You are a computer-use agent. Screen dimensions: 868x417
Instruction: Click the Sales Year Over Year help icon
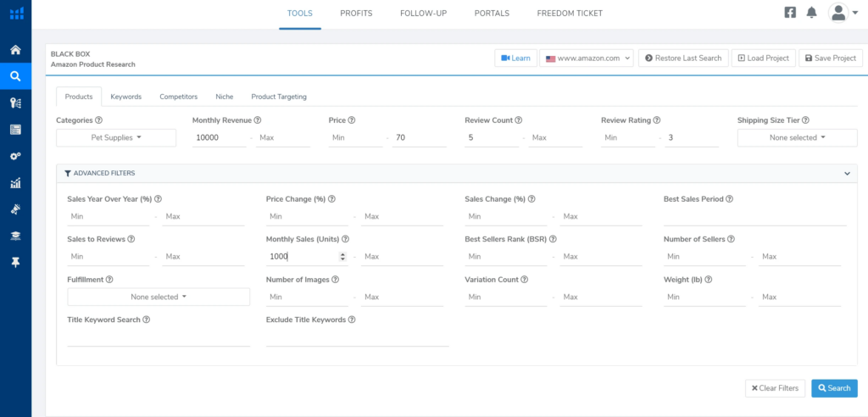158,199
